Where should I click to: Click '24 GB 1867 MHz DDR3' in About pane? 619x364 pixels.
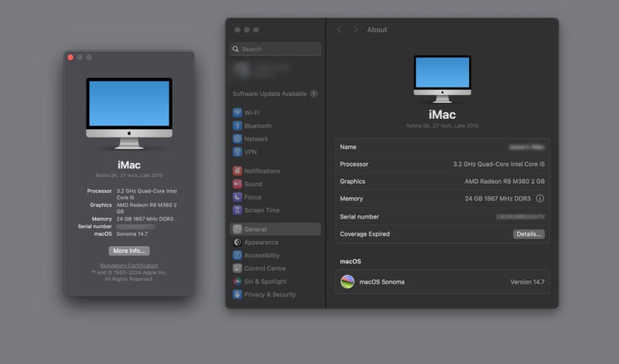coord(498,199)
